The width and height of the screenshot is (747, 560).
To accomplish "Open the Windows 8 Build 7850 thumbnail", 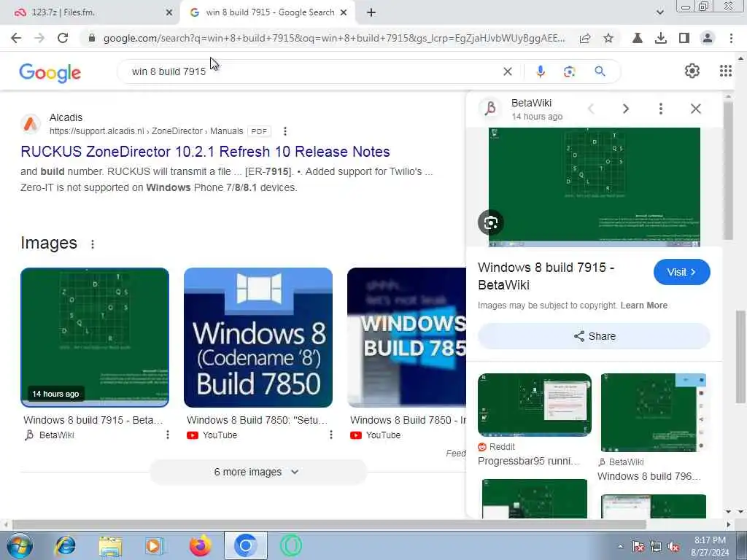I will (x=258, y=337).
